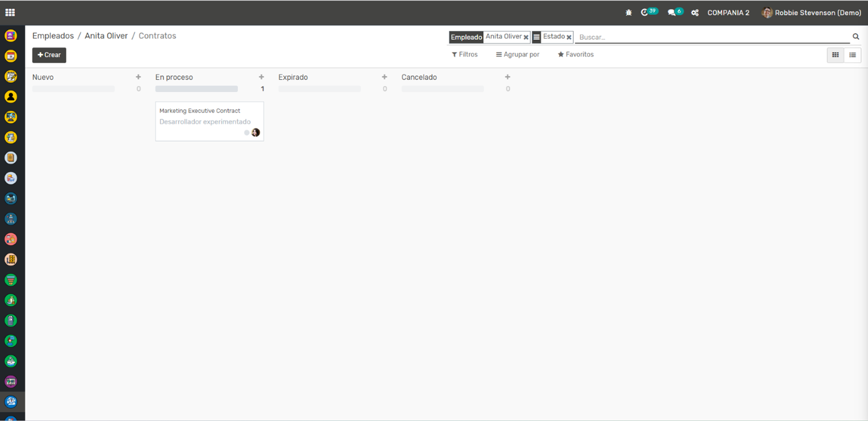Go to Empleados breadcrumb link
The width and height of the screenshot is (868, 421).
pos(53,36)
